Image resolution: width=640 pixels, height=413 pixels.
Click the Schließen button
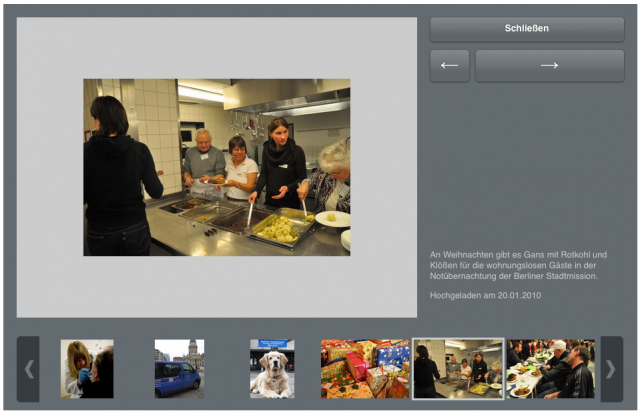tap(526, 29)
